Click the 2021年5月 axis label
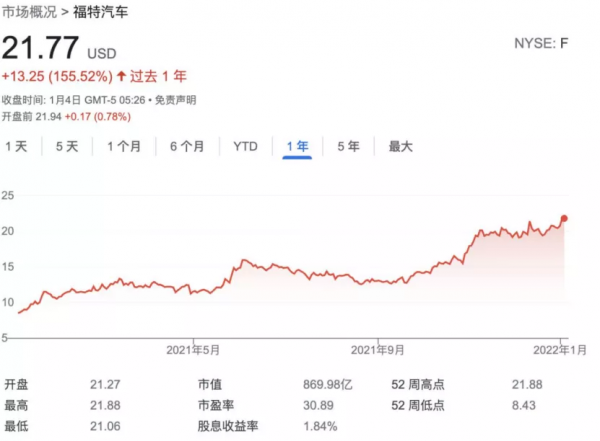 click(x=193, y=350)
